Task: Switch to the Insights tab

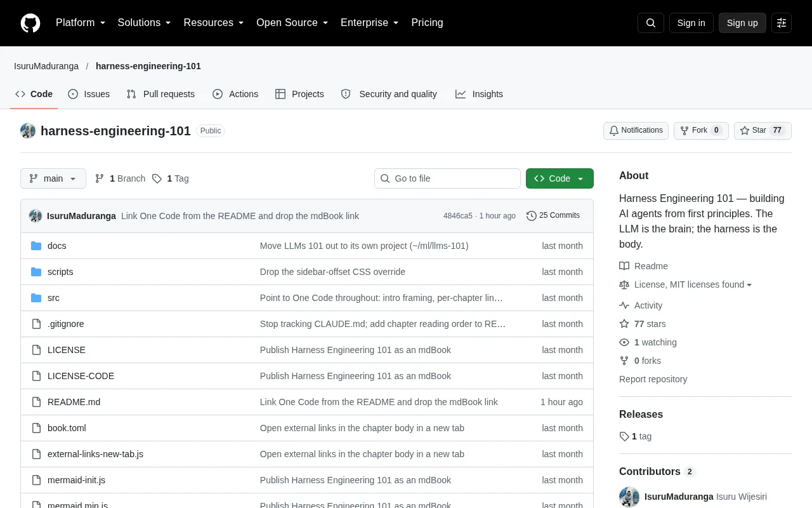Action: 479,94
